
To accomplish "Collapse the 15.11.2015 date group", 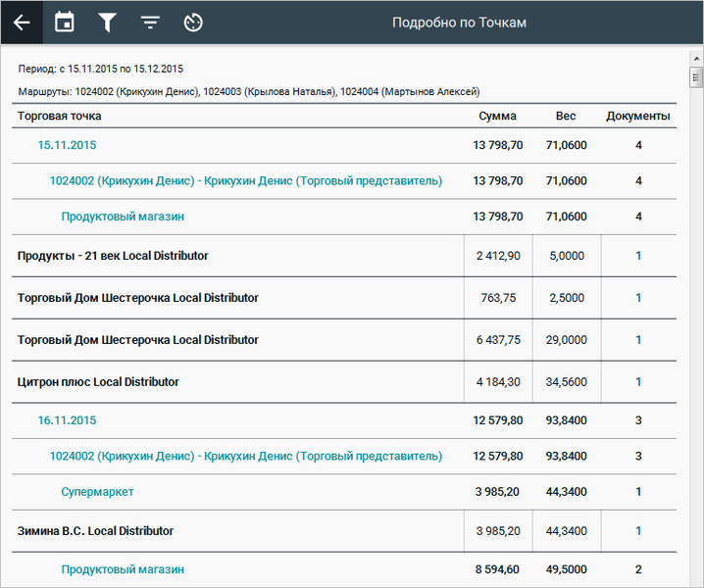I will tap(67, 145).
